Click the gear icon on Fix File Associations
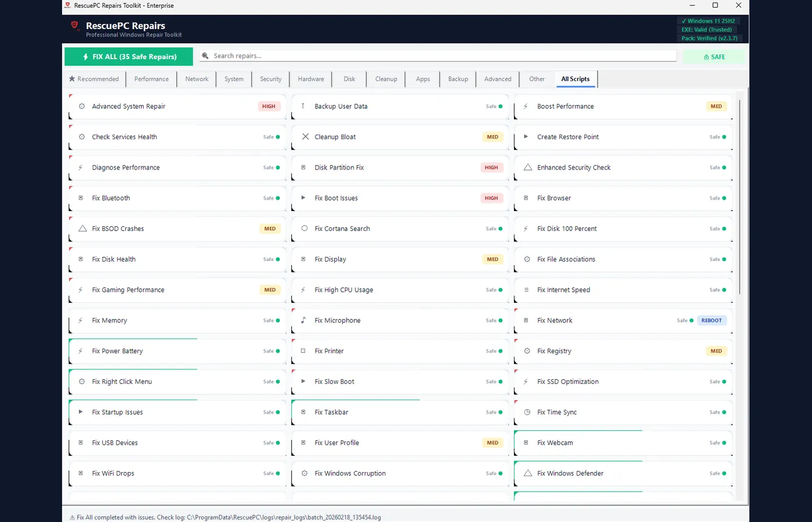Screen dimensions: 812x522 click(x=527, y=259)
